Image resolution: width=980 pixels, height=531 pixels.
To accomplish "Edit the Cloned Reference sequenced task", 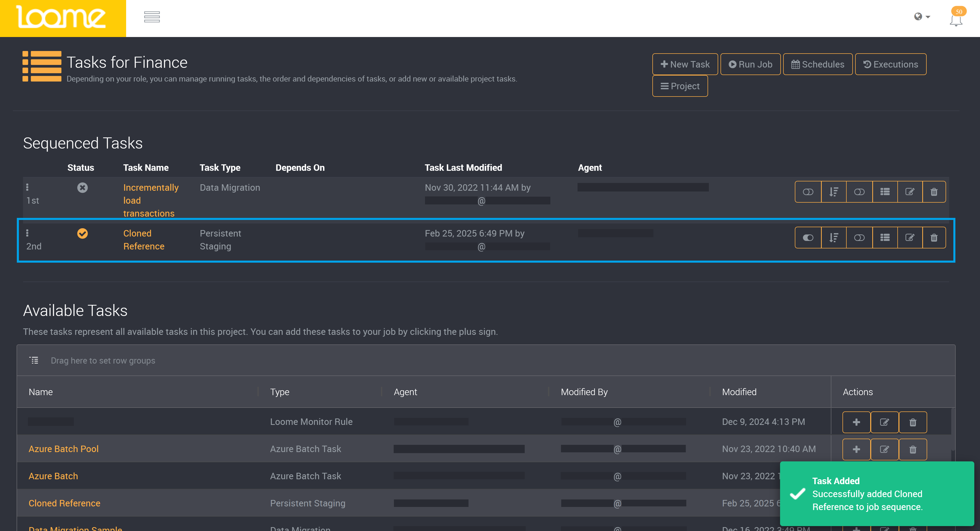I will pyautogui.click(x=910, y=238).
